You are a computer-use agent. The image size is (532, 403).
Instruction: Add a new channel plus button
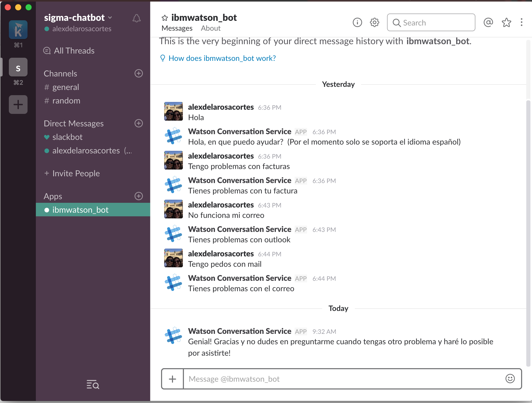pos(139,74)
